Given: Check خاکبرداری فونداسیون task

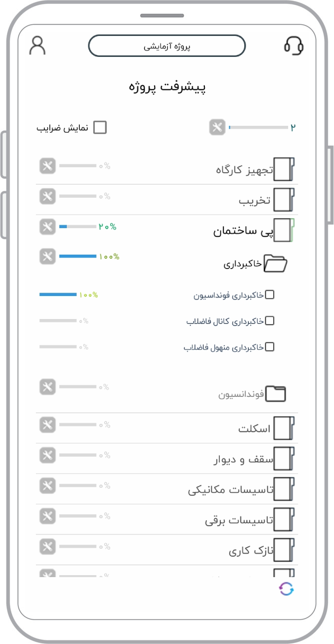Looking at the screenshot, I should coord(270,295).
